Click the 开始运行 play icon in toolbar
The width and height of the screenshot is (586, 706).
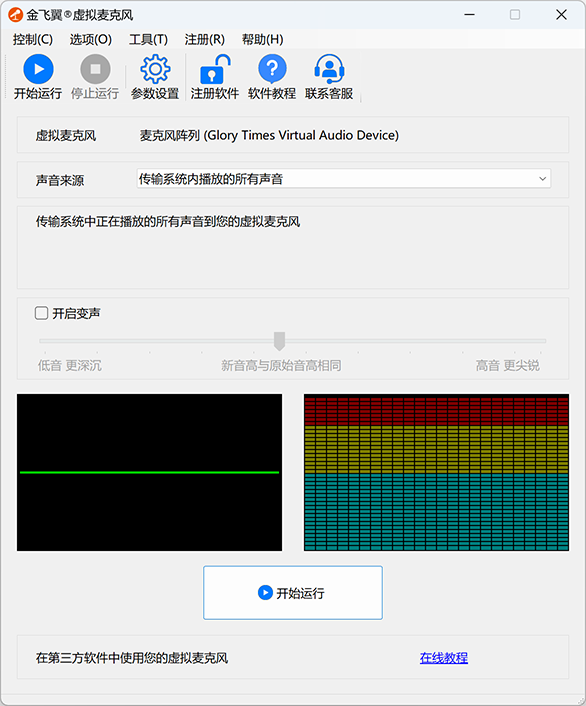(x=38, y=69)
